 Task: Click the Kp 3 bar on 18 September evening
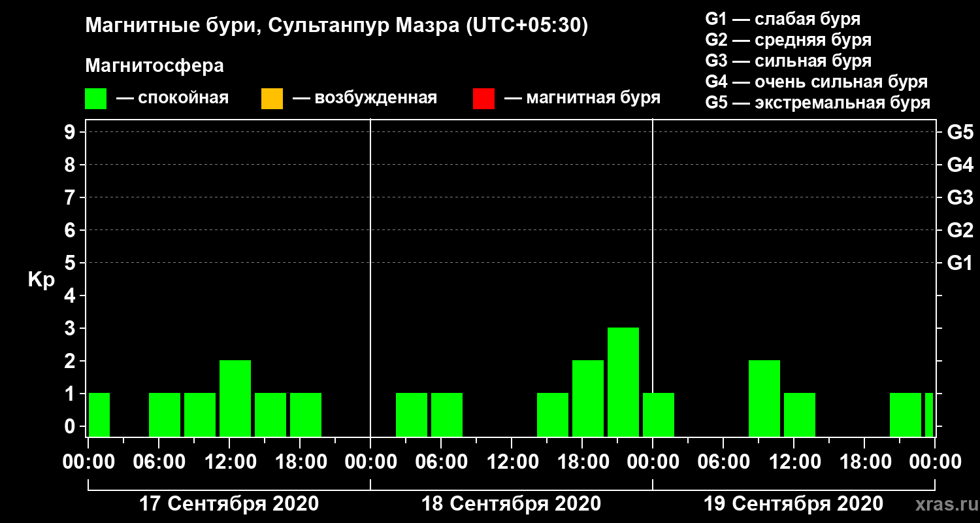pyautogui.click(x=623, y=382)
